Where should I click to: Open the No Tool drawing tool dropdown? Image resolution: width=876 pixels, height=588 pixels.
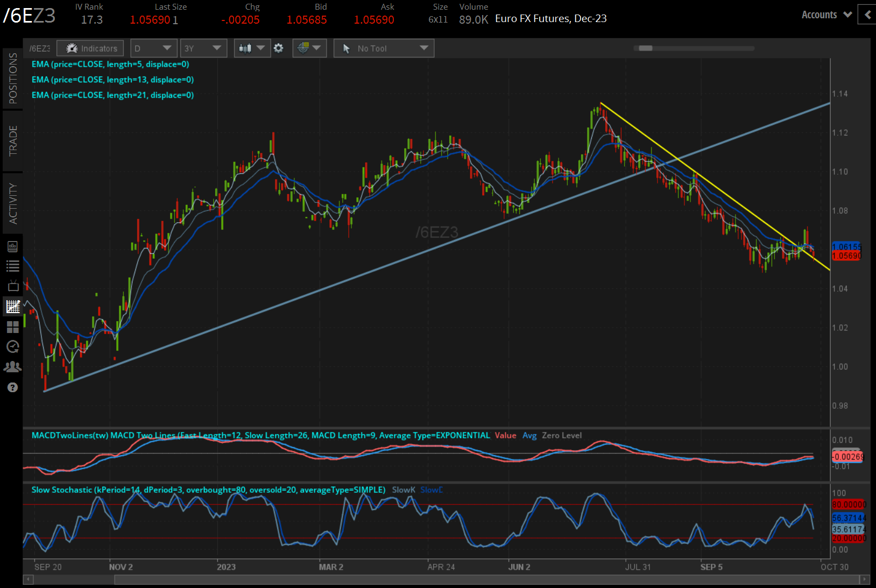384,48
